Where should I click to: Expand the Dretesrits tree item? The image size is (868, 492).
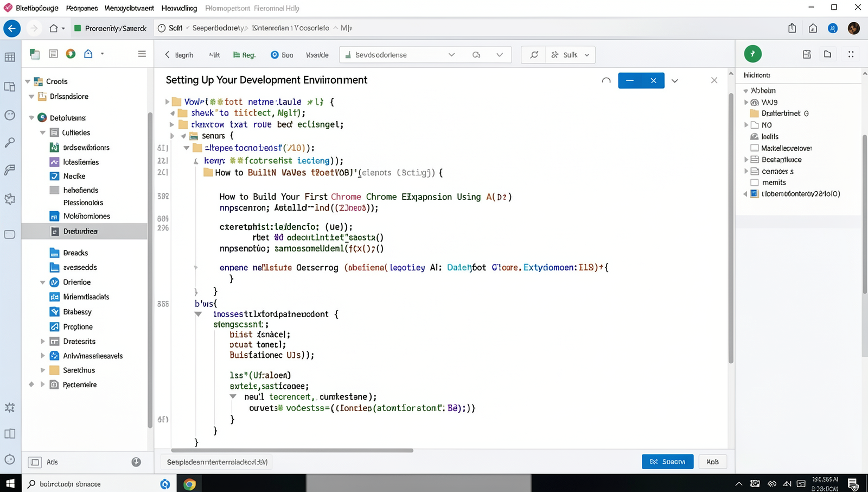[43, 342]
